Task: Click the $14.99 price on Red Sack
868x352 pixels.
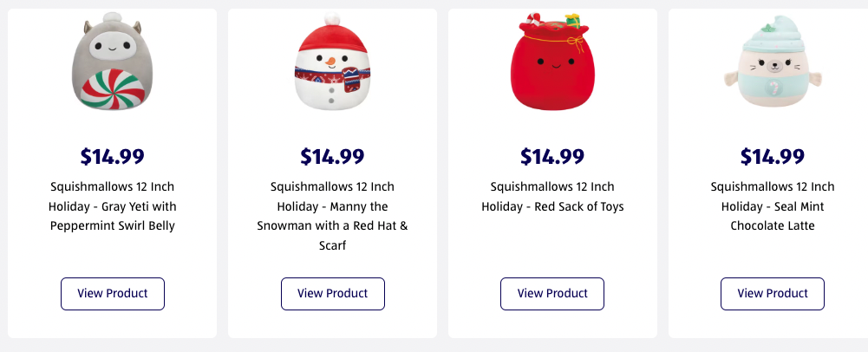Action: (x=552, y=157)
